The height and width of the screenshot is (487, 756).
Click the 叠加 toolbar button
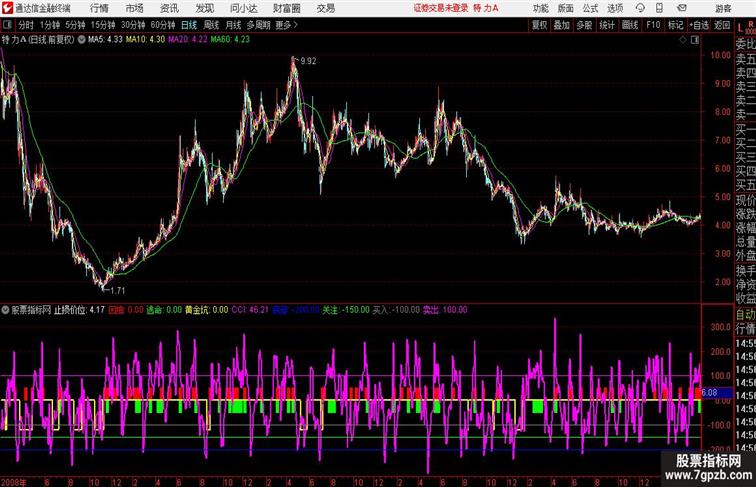point(562,25)
